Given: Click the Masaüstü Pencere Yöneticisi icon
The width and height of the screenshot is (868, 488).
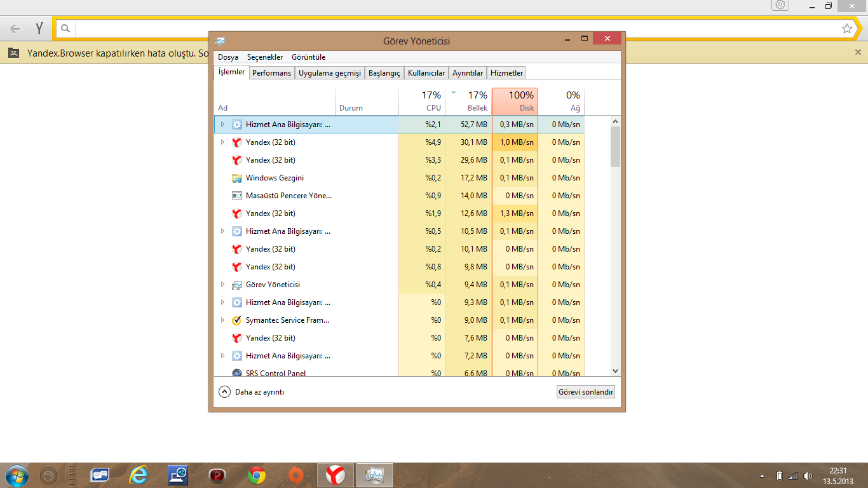Looking at the screenshot, I should click(x=237, y=196).
